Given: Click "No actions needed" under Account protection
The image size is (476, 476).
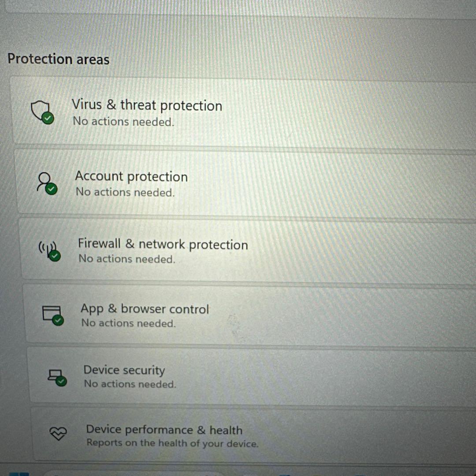Looking at the screenshot, I should pos(125,192).
